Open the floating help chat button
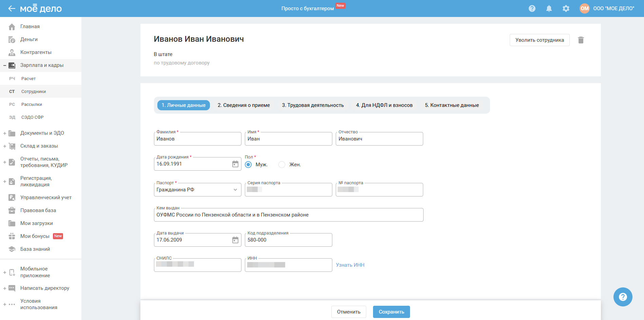Viewport: 644px width, 320px height. pos(623,297)
